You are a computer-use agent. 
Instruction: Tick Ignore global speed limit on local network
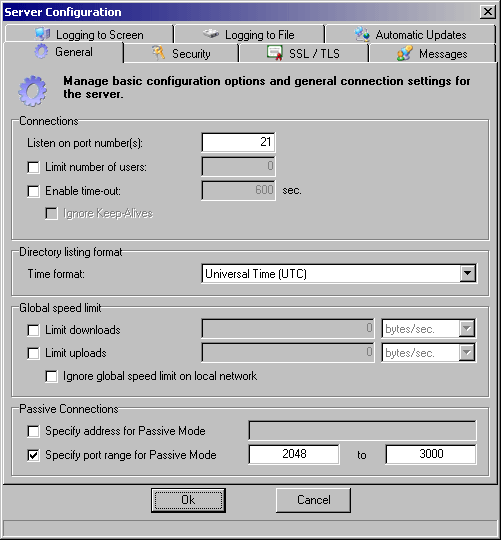pyautogui.click(x=51, y=376)
